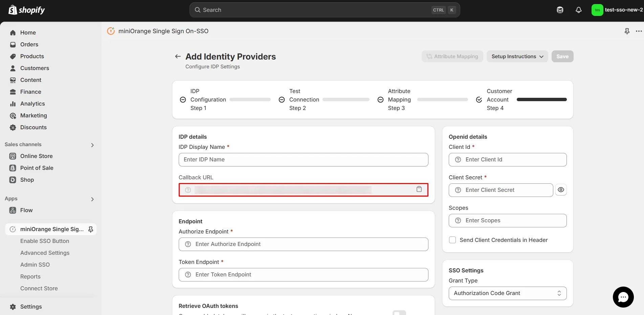Viewport: 644px width, 315px height.
Task: Click the green store avatar icon
Action: pyautogui.click(x=597, y=10)
